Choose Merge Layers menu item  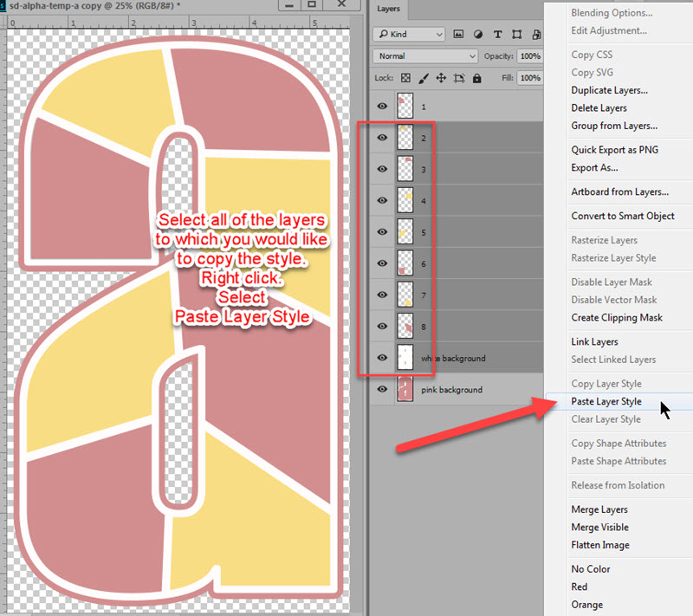tap(599, 509)
